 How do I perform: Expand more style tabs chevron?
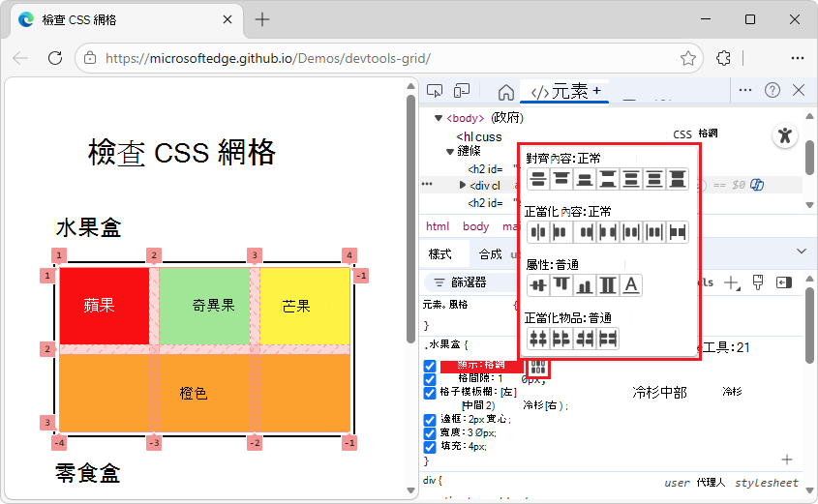[x=802, y=252]
